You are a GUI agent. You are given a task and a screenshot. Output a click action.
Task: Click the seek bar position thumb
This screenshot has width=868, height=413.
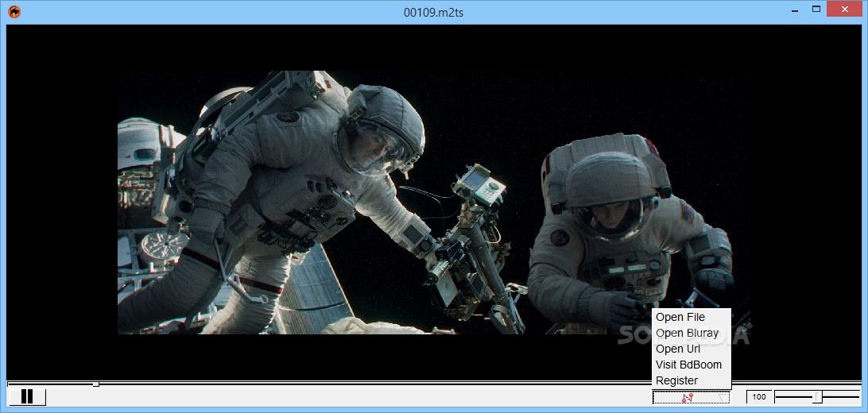point(95,384)
